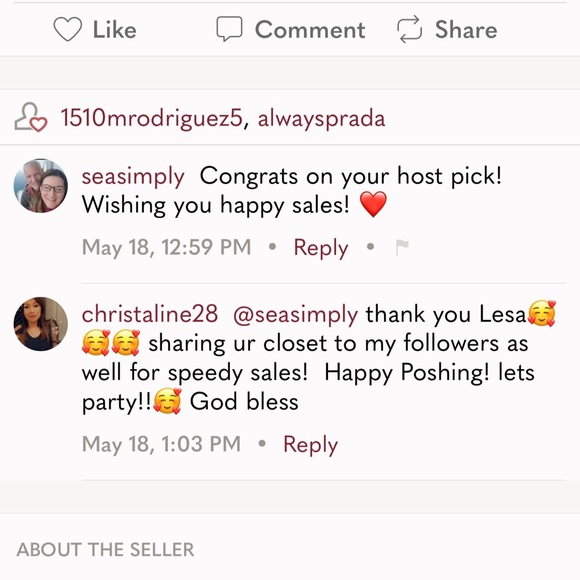Open 1510mrodriguez5's profile from the likes list
This screenshot has height=580, width=580.
152,118
